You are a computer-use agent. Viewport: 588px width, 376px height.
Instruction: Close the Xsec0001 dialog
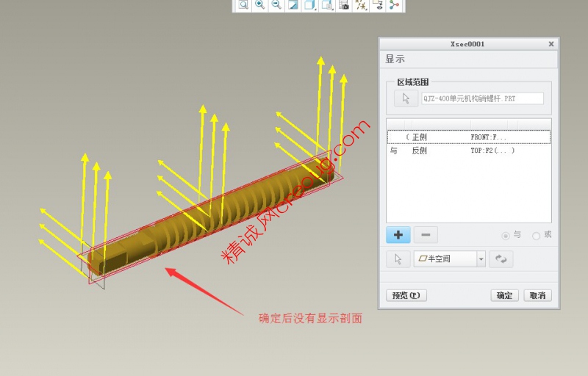tap(551, 44)
